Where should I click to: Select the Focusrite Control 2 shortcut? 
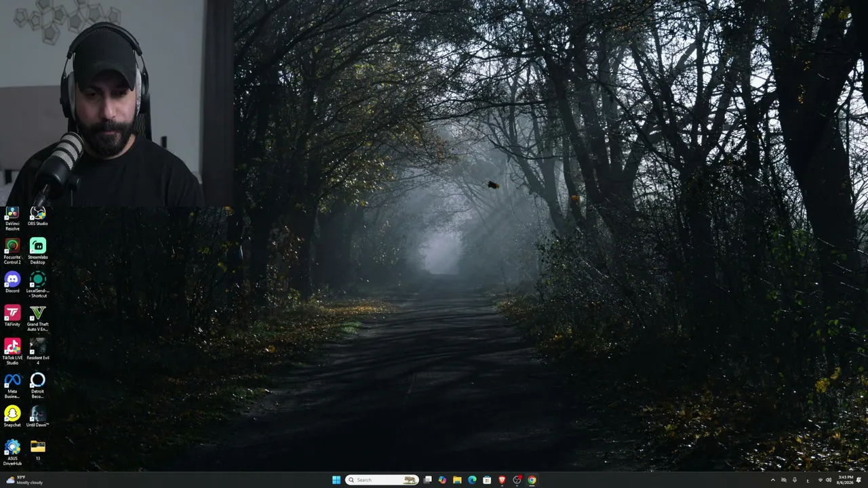12,251
